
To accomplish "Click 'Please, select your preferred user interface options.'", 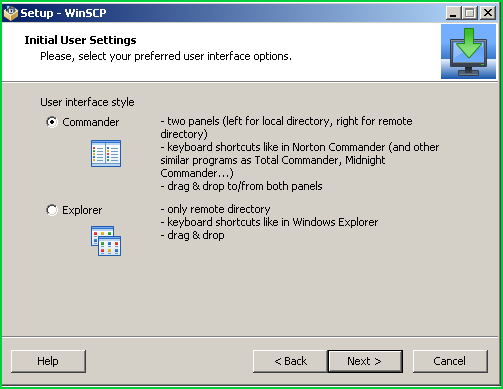I will pyautogui.click(x=166, y=56).
